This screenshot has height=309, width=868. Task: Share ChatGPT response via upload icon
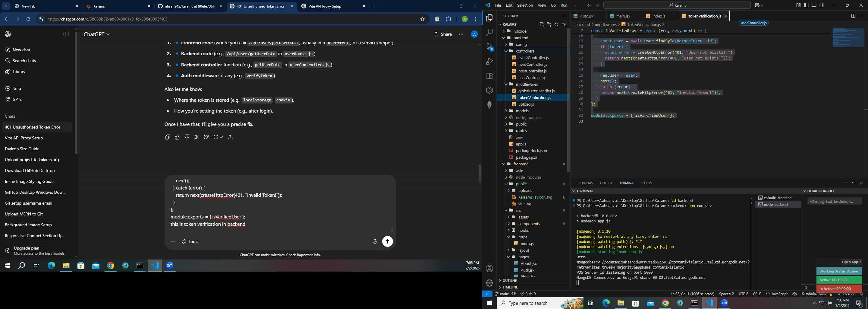(231, 137)
